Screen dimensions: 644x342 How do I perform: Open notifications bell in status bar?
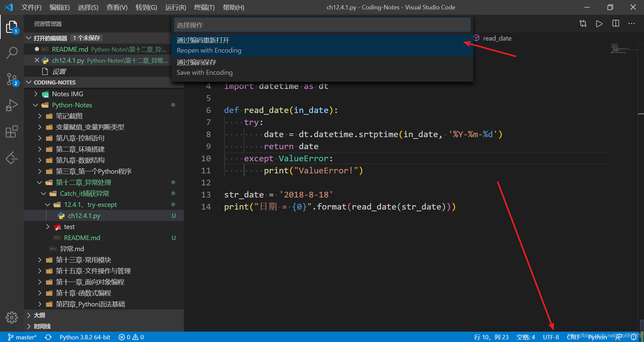(634, 337)
